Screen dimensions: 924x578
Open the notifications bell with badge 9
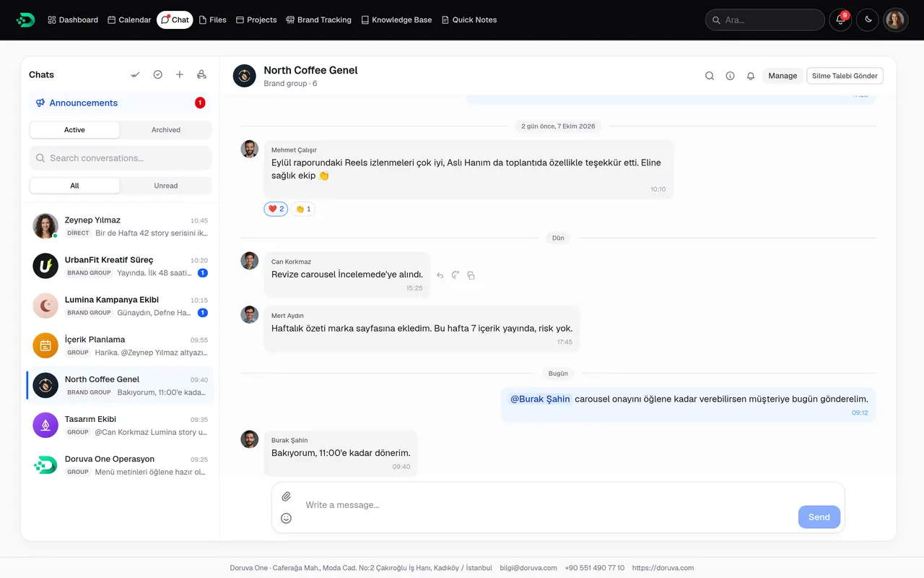coord(840,20)
